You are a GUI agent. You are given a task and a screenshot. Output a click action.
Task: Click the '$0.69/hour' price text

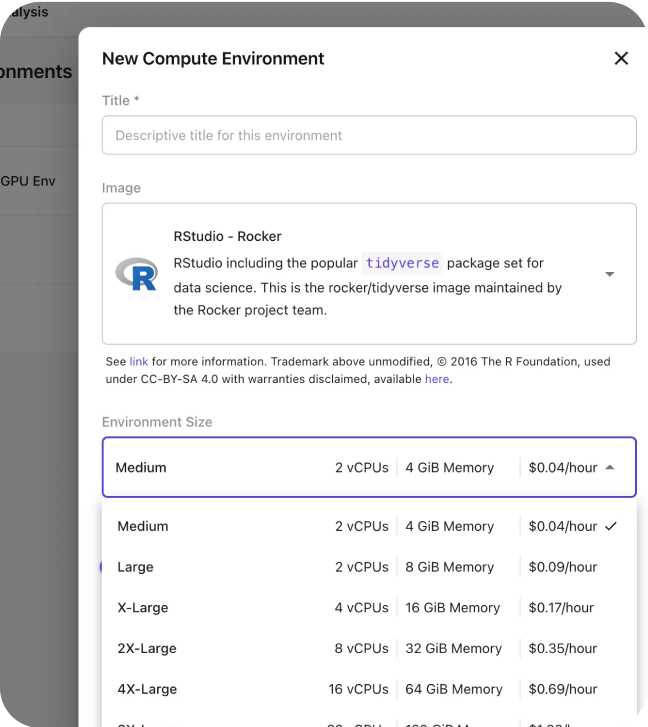click(563, 689)
